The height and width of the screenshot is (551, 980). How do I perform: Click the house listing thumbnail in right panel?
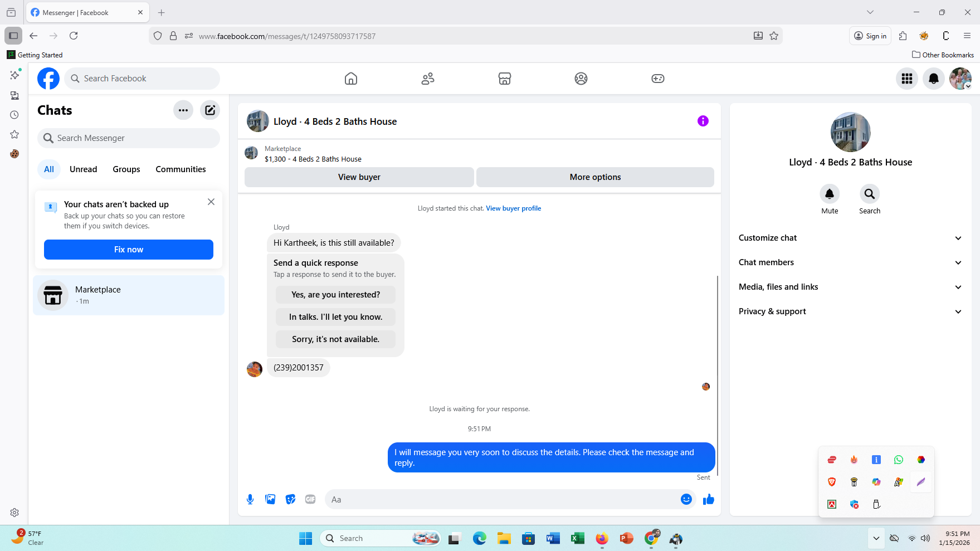point(850,132)
